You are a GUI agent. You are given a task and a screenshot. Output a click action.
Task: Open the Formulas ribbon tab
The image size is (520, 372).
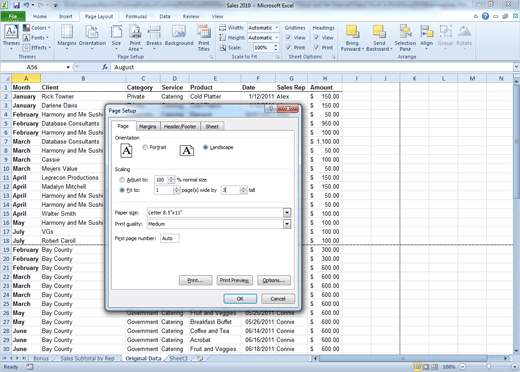136,16
